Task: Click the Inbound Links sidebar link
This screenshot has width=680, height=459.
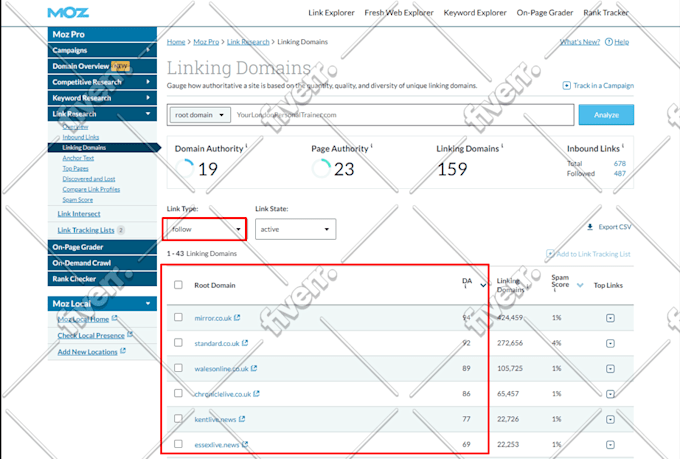Action: (x=81, y=137)
